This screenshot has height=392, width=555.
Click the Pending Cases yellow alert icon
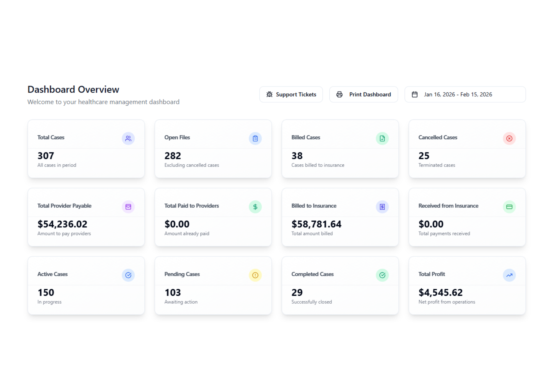(255, 275)
